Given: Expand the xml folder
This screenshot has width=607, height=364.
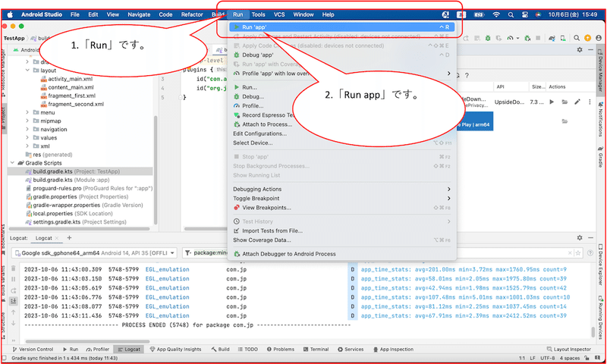Looking at the screenshot, I should pos(27,146).
